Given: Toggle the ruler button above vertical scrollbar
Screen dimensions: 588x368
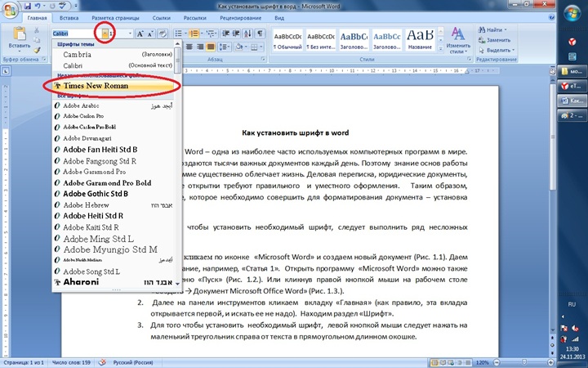Looking at the screenshot, I should pos(552,71).
